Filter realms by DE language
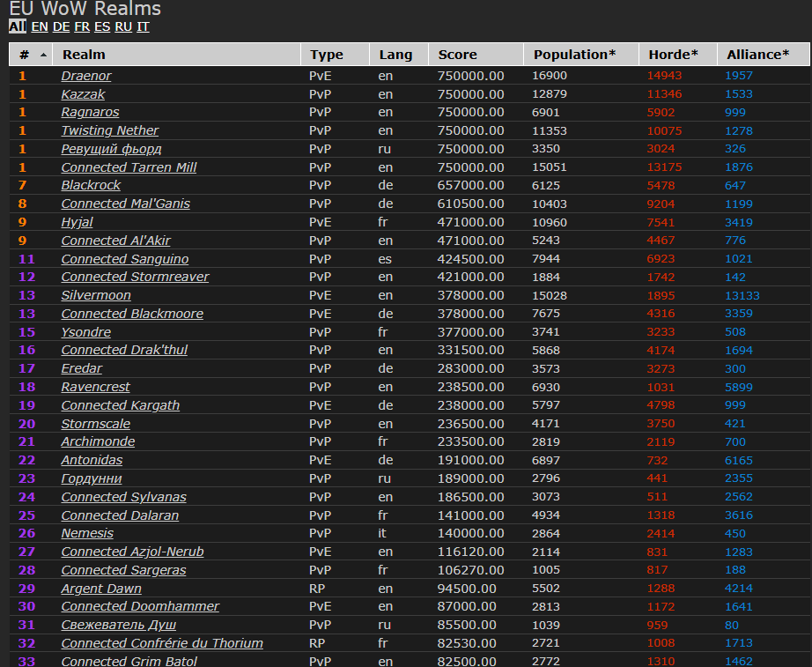This screenshot has height=667, width=812. 61,26
